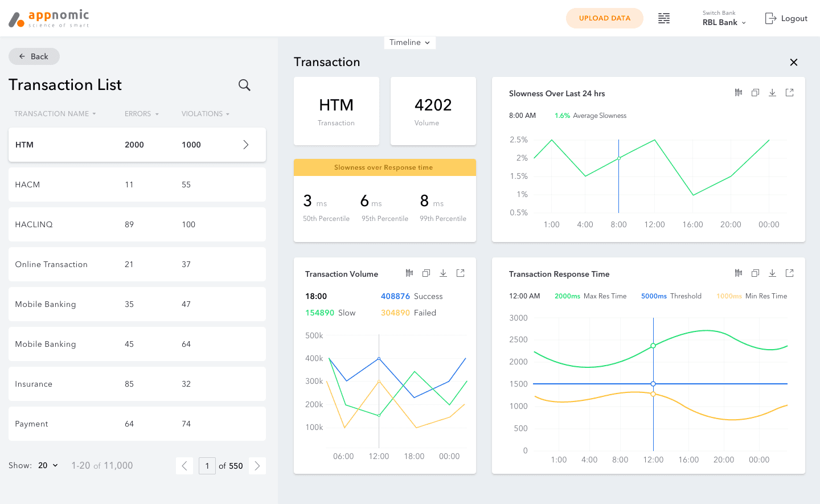Click the HTM violations value 1000
Viewport: 820px width, 504px height.
(x=191, y=145)
